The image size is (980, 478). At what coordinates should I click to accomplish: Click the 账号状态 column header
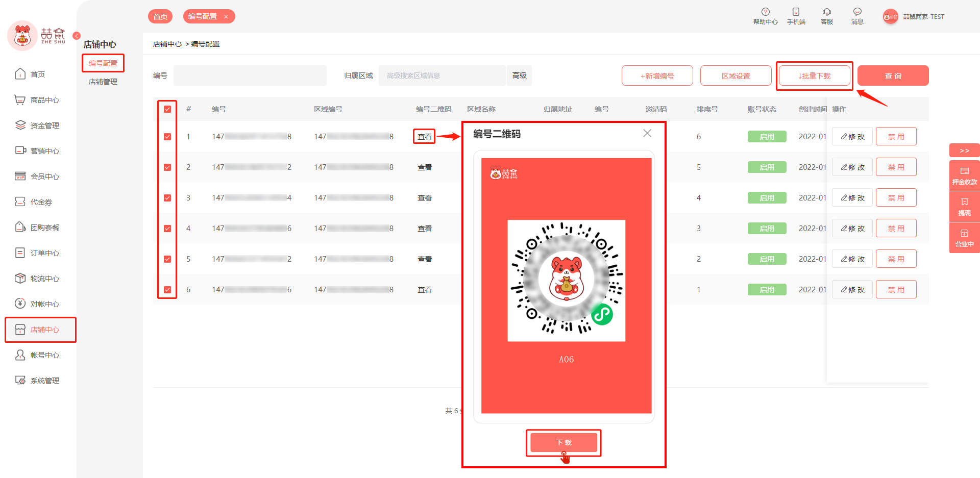pos(762,109)
